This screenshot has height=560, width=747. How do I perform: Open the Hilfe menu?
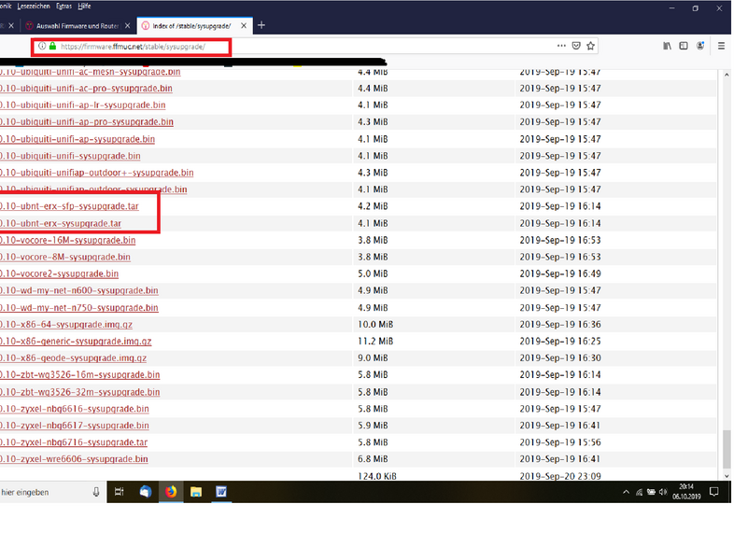click(84, 7)
